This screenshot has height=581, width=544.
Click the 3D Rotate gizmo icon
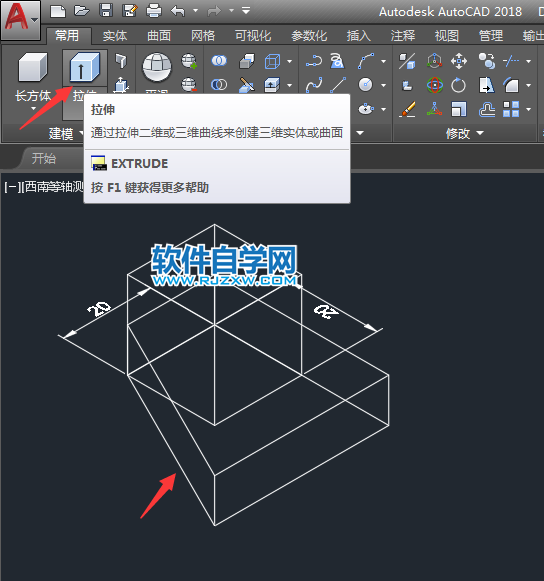tap(435, 85)
